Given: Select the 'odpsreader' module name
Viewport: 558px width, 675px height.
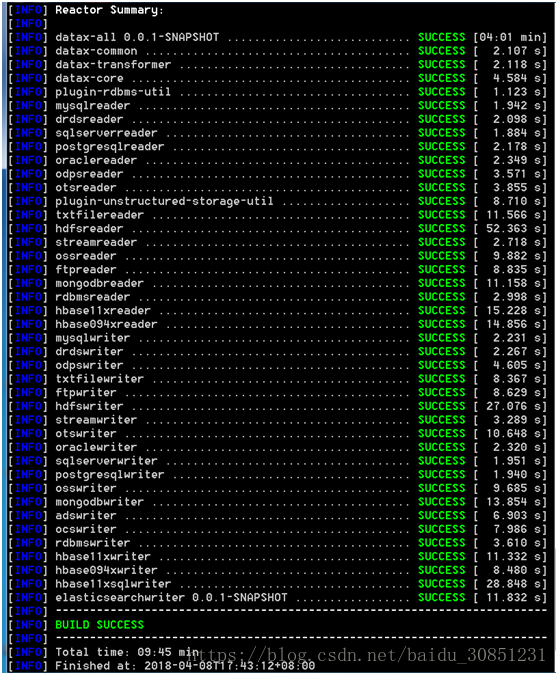Looking at the screenshot, I should pyautogui.click(x=89, y=174).
